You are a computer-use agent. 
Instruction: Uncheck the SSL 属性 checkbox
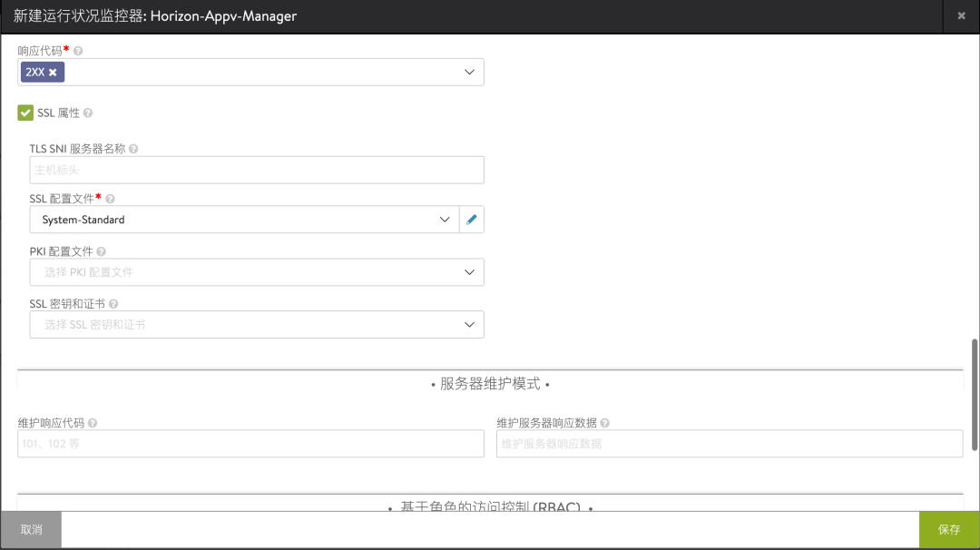coord(25,113)
